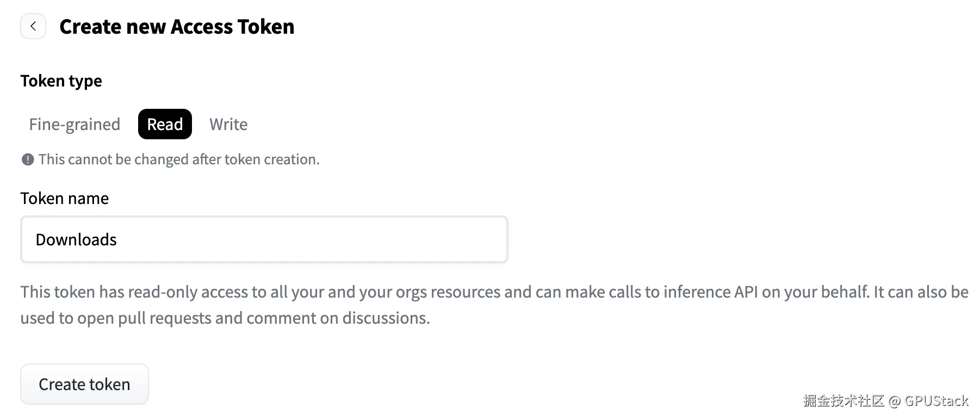This screenshot has width=980, height=420.
Task: Click the Create new Access Token heading
Action: (177, 27)
